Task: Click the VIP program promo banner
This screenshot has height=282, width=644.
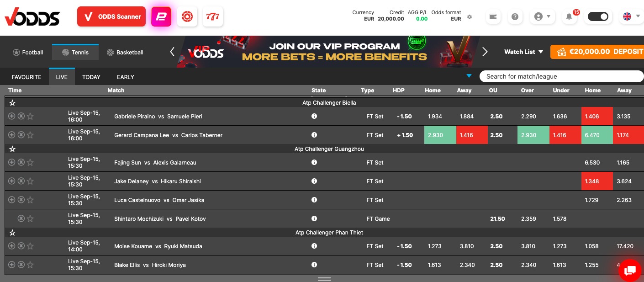Action: point(328,52)
